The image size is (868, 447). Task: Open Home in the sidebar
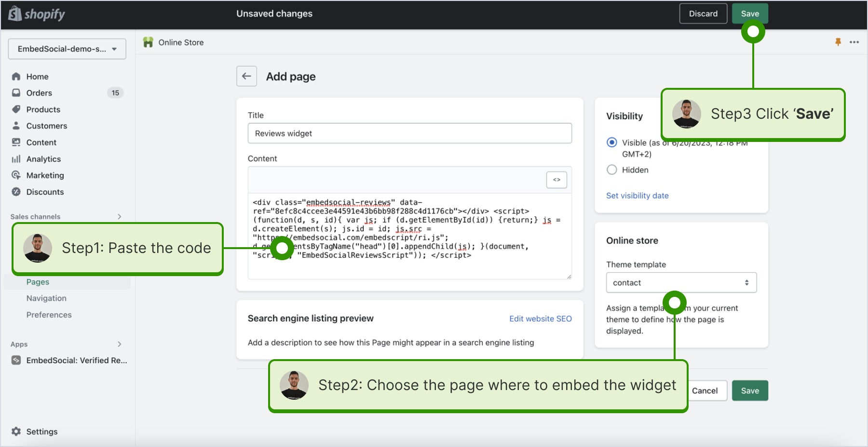(37, 76)
